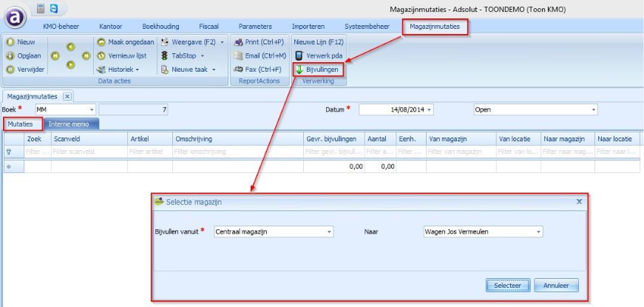This screenshot has height=307, width=644.
Task: Expand the Weergave (F2) dropdown arrow
Action: (x=223, y=42)
